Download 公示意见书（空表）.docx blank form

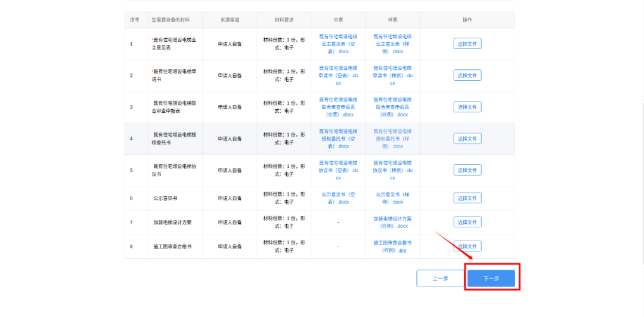click(x=338, y=198)
